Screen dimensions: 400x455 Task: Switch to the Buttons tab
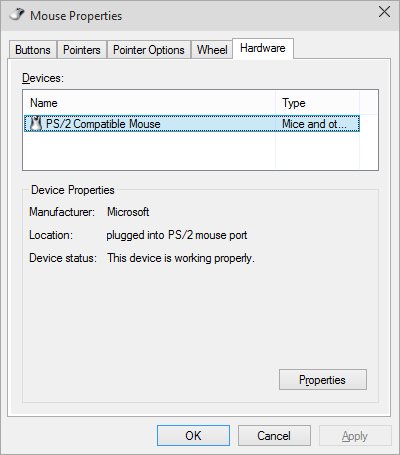click(33, 50)
